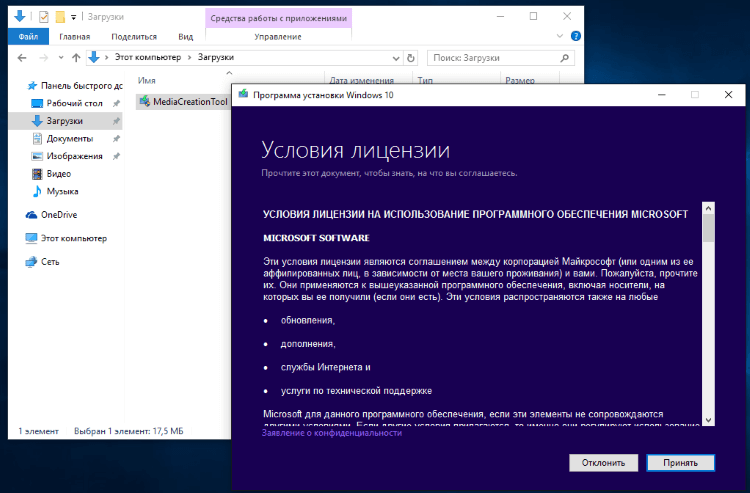This screenshot has height=493, width=750.
Task: Expand the ribbon with the chevron
Action: tap(560, 36)
